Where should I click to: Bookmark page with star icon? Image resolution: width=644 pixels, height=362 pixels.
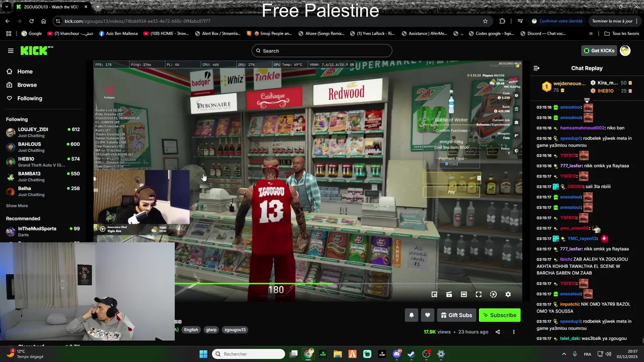[x=485, y=21]
